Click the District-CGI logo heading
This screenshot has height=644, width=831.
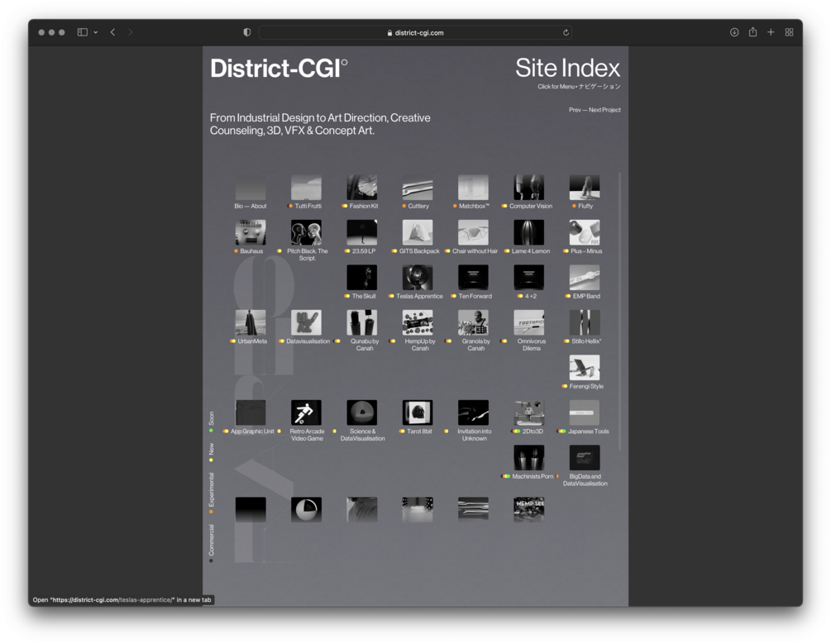[x=279, y=69]
